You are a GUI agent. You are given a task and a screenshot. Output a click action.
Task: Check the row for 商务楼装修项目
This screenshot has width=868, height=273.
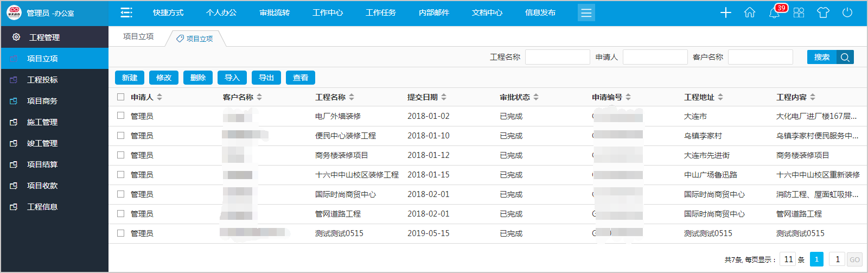point(120,155)
